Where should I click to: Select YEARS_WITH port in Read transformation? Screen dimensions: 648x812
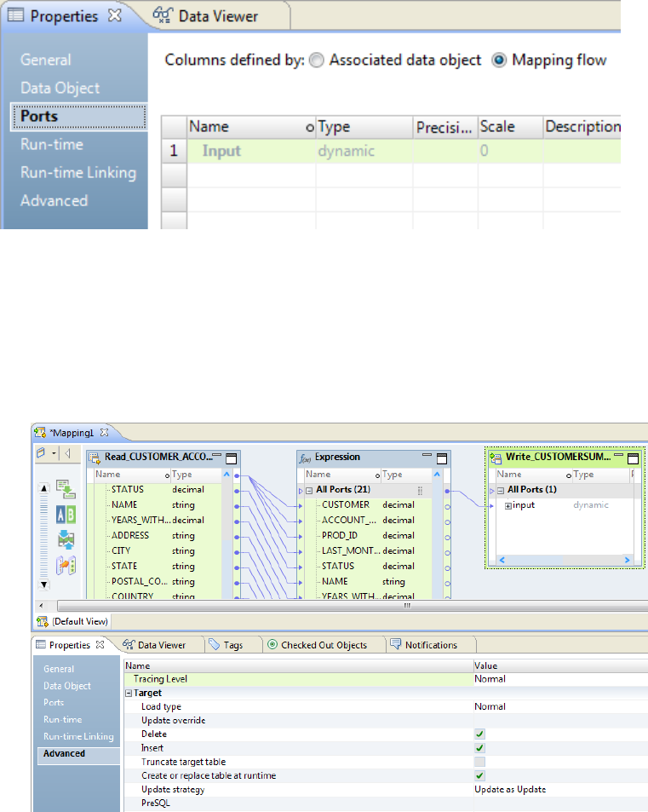[140, 520]
